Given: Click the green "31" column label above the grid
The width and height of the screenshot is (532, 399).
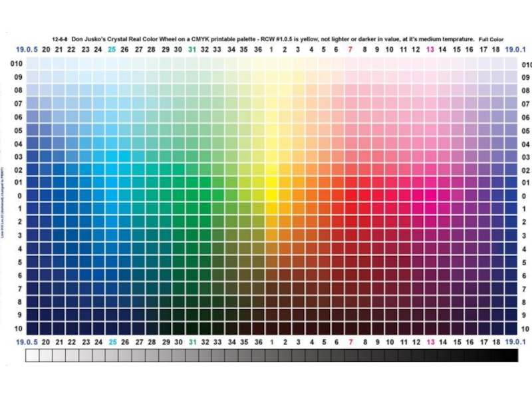Looking at the screenshot, I should click(192, 49).
